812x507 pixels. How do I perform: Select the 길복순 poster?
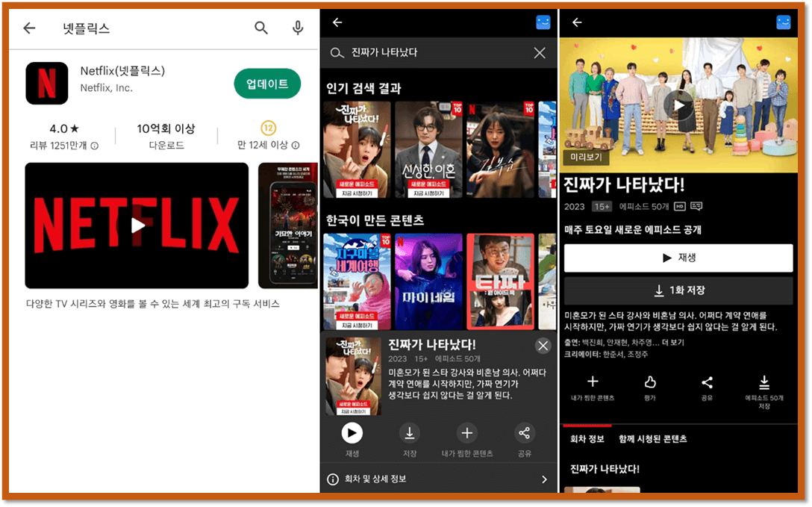pyautogui.click(x=500, y=149)
